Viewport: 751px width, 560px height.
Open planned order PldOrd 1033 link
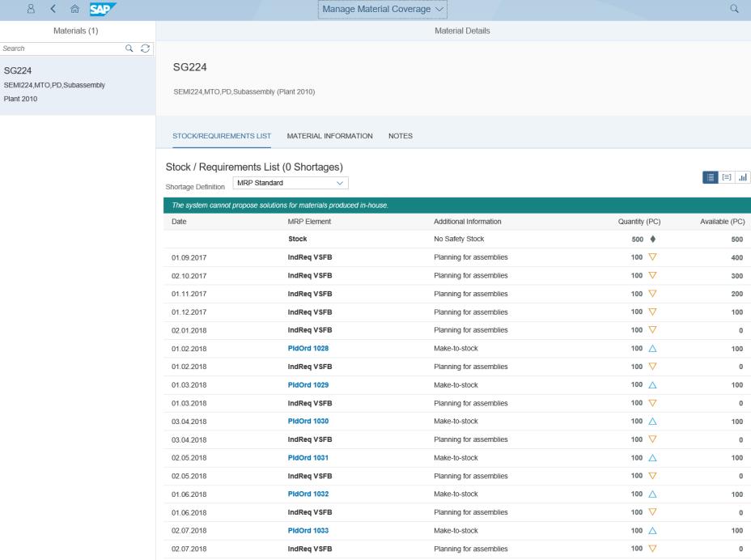308,530
